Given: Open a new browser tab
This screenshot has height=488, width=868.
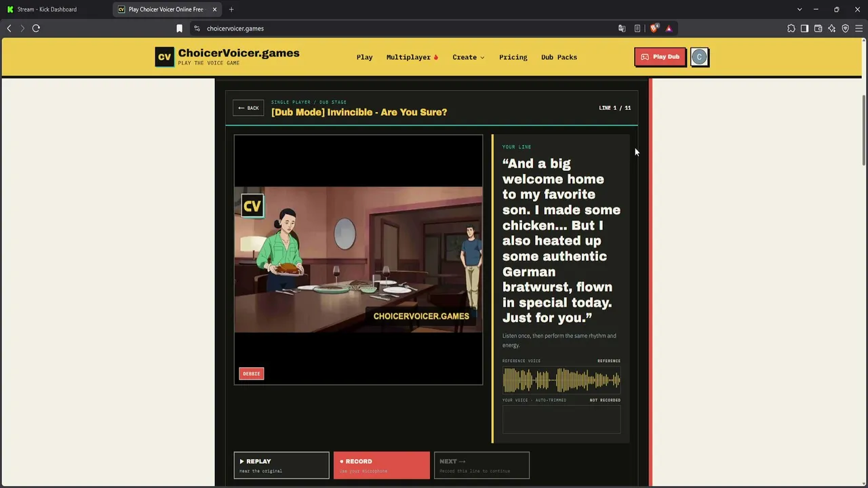Looking at the screenshot, I should 231,9.
